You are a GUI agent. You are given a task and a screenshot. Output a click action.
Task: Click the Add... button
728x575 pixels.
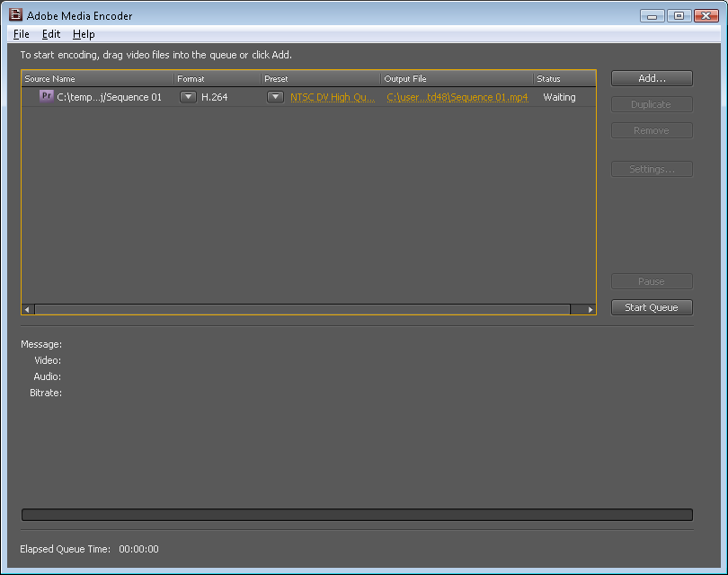coord(652,78)
